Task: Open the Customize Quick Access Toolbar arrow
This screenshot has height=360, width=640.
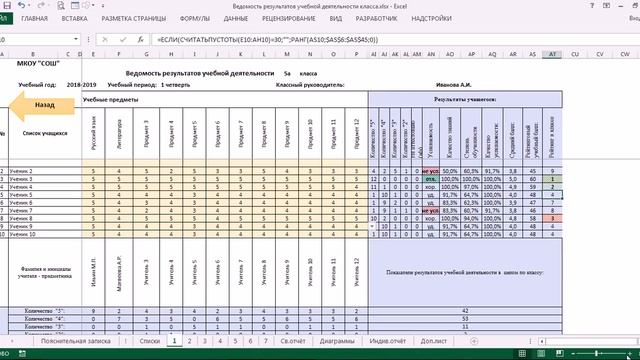Action: coord(103,6)
